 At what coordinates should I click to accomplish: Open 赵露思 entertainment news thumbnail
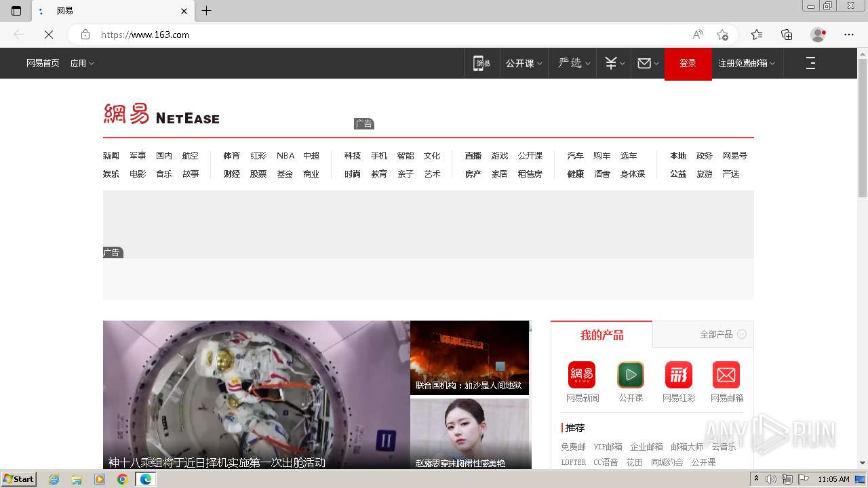pos(469,434)
